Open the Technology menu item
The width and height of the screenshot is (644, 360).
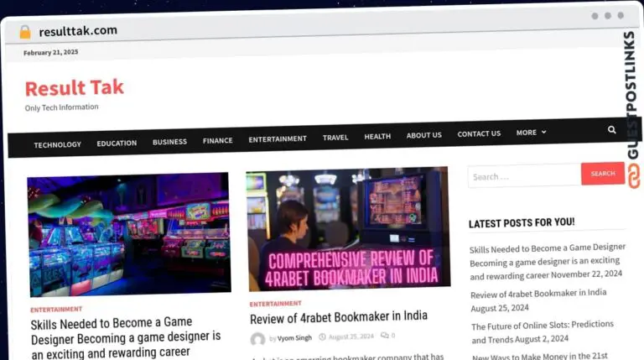(58, 144)
